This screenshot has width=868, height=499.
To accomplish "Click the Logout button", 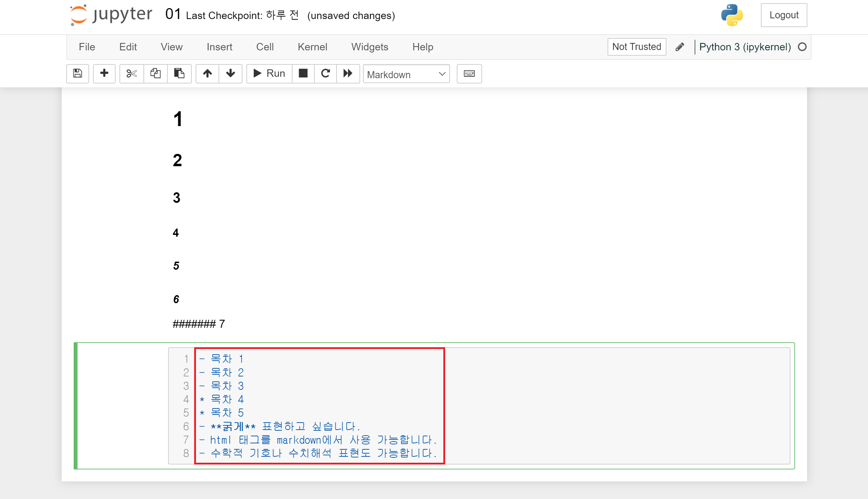I will click(x=784, y=15).
